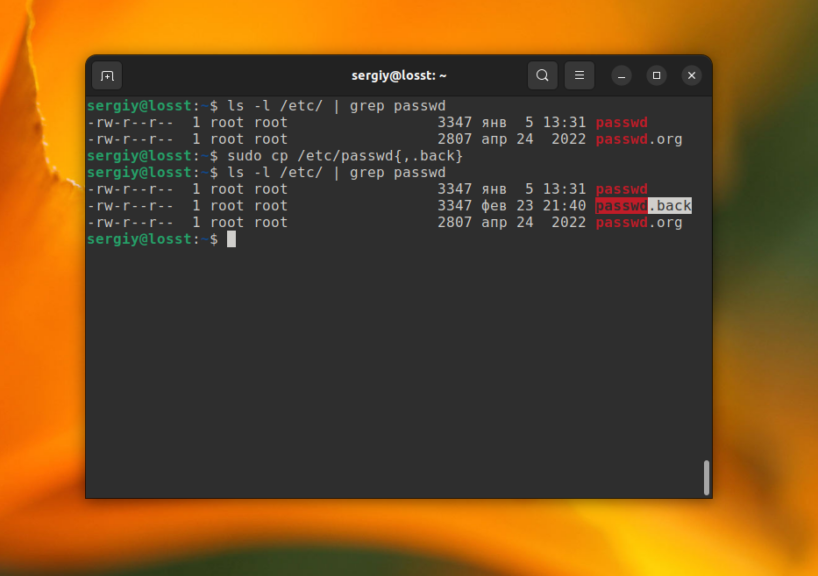Click the file size on the passwd.back row
Screen dimensions: 818x576
click(x=454, y=206)
